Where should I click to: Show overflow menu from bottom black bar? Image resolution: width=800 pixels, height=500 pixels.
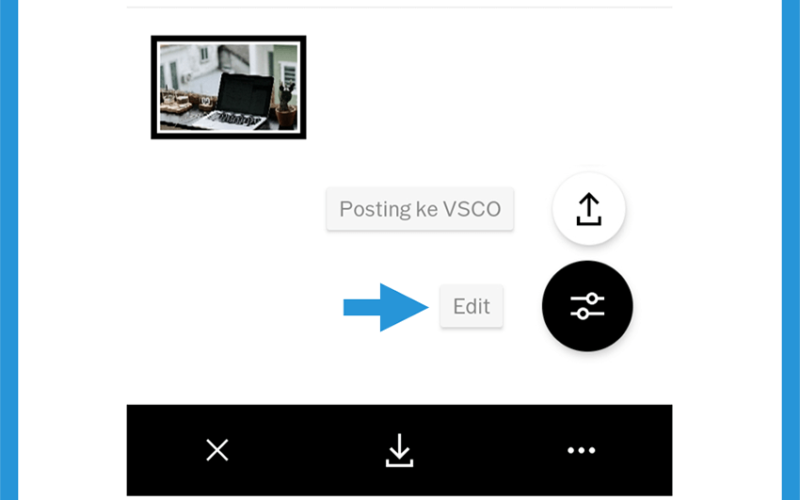click(x=581, y=450)
